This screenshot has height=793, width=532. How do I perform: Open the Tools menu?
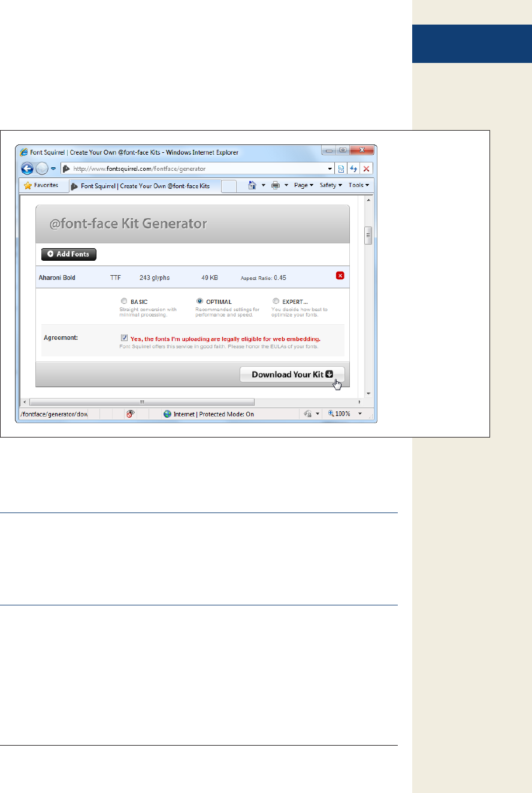[x=358, y=186]
